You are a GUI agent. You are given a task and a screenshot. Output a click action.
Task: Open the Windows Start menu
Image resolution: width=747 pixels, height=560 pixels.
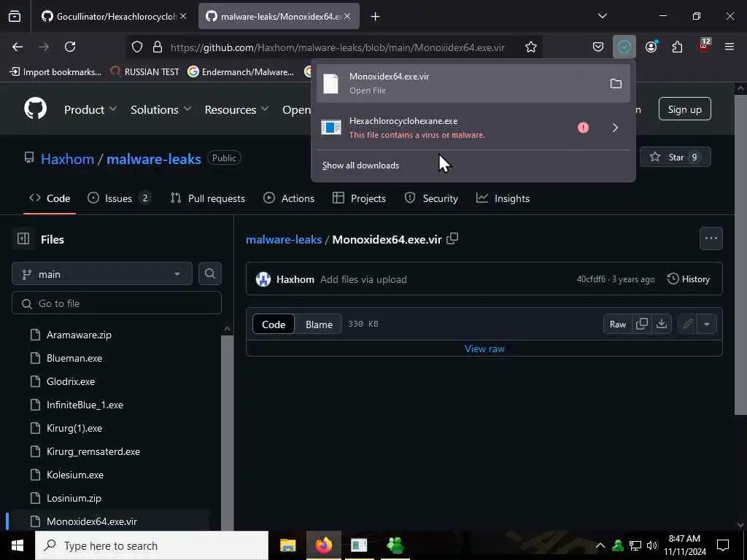[x=18, y=545]
